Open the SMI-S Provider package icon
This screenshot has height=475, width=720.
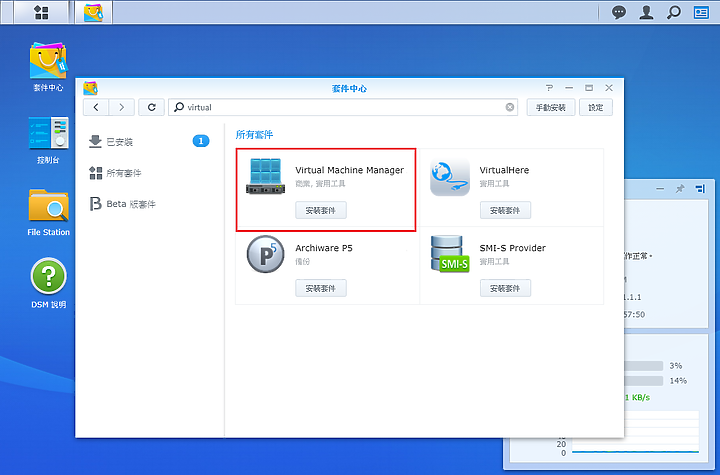click(450, 254)
